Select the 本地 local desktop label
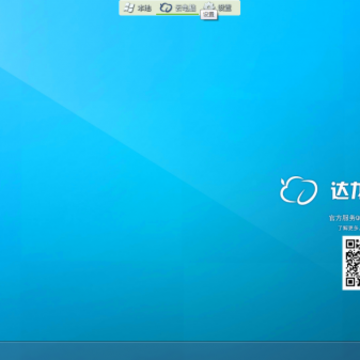Image resolution: width=360 pixels, height=360 pixels. (x=144, y=8)
